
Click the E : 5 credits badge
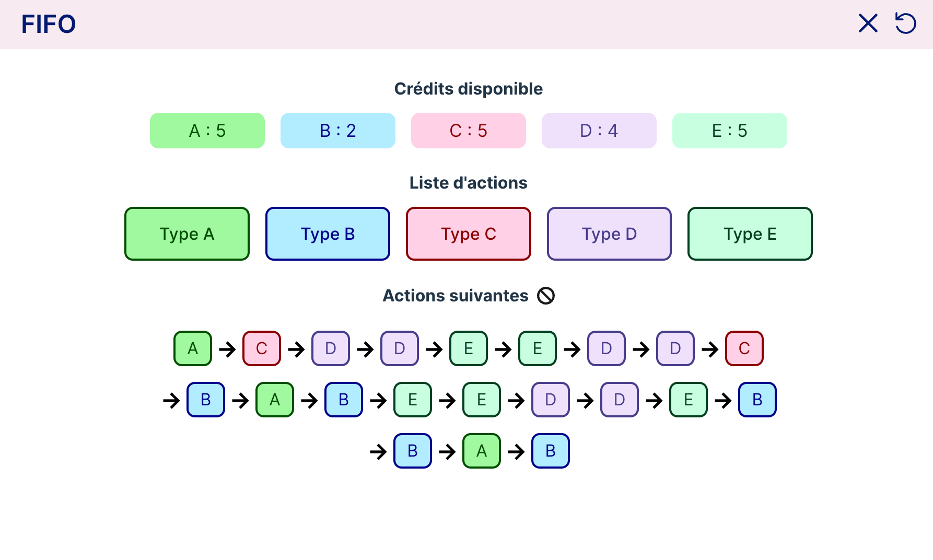730,131
